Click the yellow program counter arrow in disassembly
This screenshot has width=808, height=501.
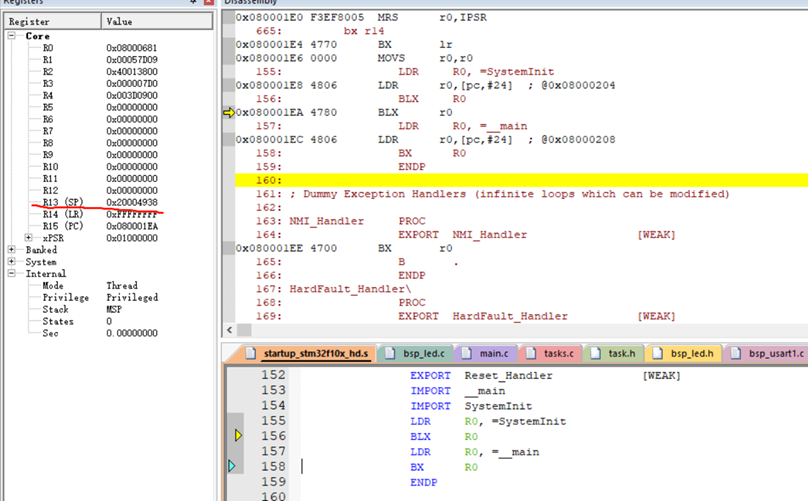coord(229,112)
